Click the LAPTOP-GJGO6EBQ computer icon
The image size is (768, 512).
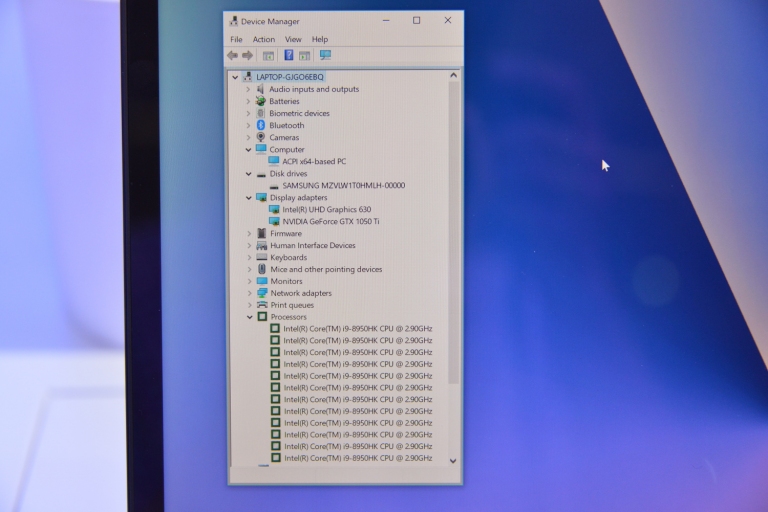248,76
